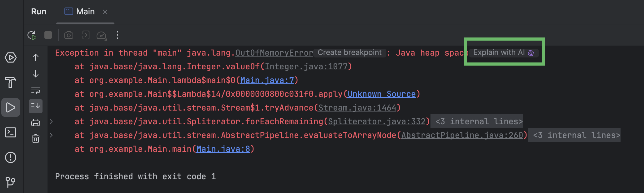Close the Main run tab
This screenshot has width=644, height=193.
pos(105,12)
